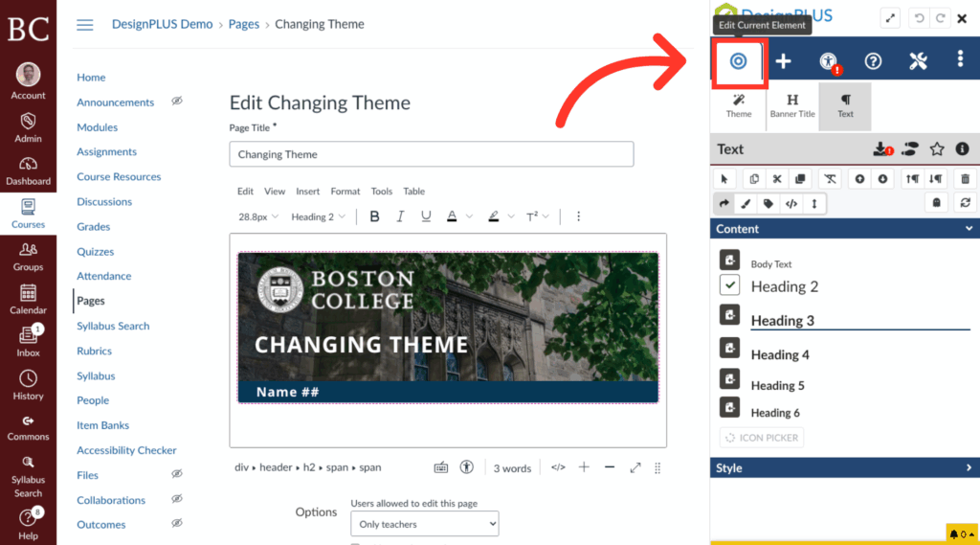This screenshot has width=980, height=545.
Task: Collapse the Content section
Action: click(845, 229)
